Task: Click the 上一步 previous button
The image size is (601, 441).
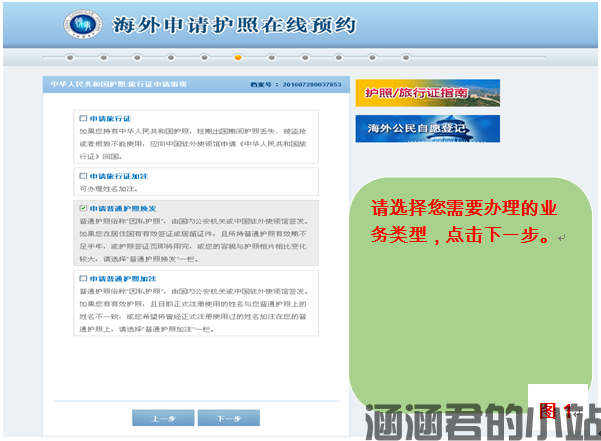Action: pos(163,418)
